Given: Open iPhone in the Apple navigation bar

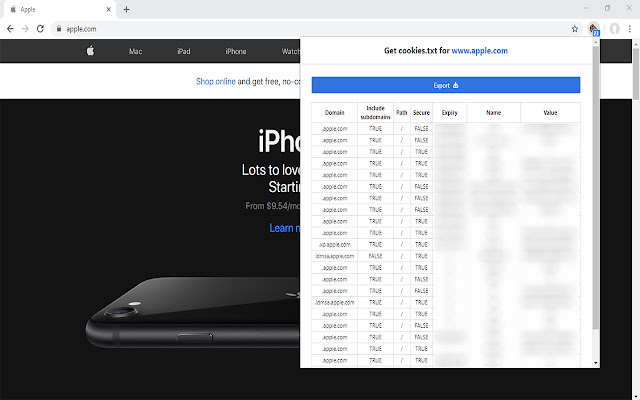Looking at the screenshot, I should click(236, 51).
